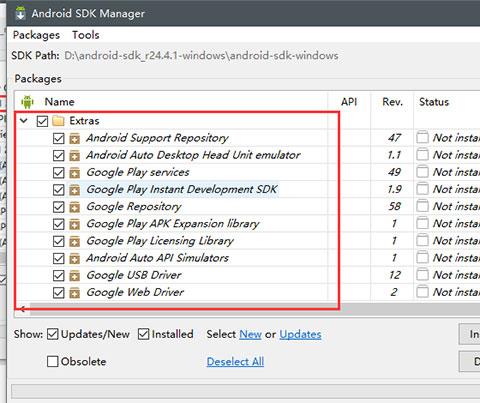480x403 pixels.
Task: Click status icon in Google Play services row
Action: (422, 172)
